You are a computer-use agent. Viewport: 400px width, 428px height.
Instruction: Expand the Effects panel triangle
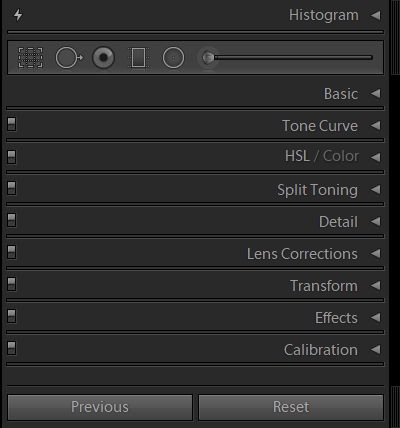(376, 318)
